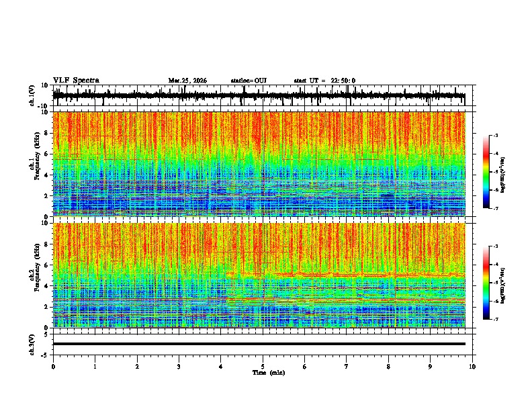Viewport: 532px width, 411px height.
Task: Click the "0" tick on the time axis
Action: 53,367
